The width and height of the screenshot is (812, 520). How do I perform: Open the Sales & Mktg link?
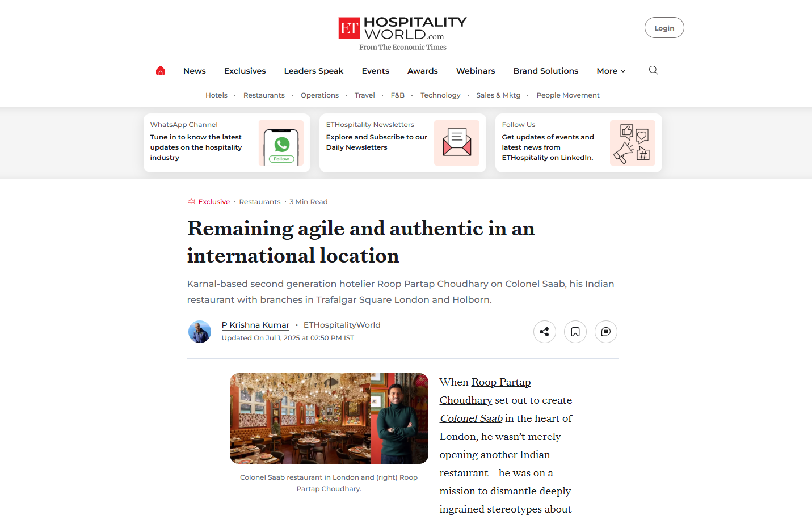(x=498, y=95)
